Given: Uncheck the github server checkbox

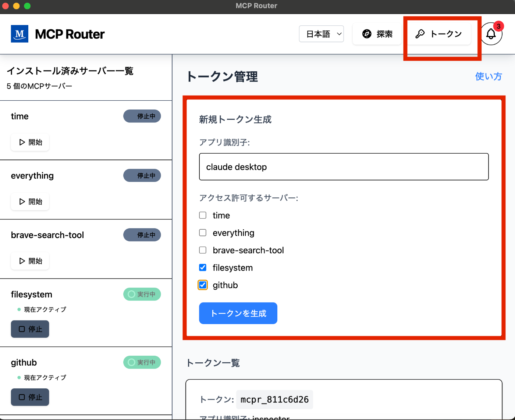Looking at the screenshot, I should pyautogui.click(x=203, y=285).
